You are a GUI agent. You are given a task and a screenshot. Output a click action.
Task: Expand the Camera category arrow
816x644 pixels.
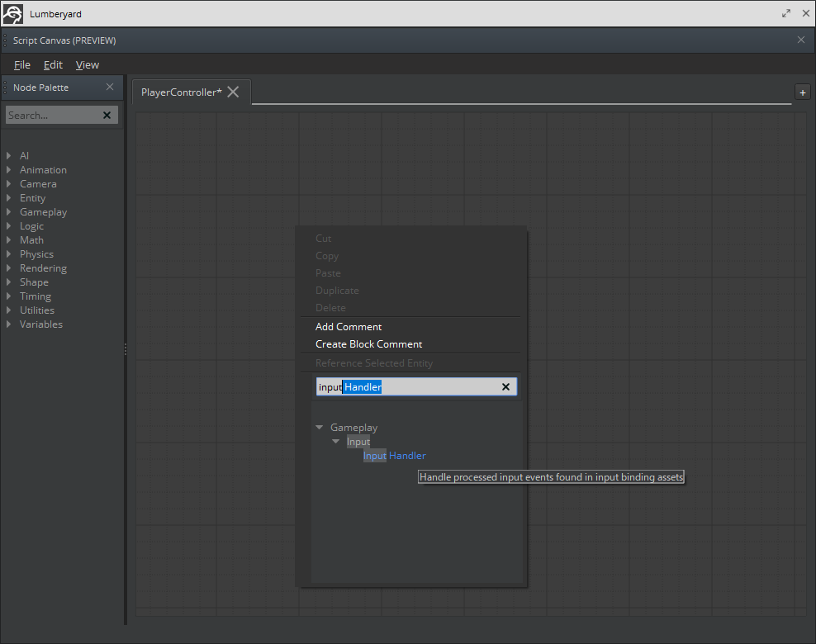point(8,183)
